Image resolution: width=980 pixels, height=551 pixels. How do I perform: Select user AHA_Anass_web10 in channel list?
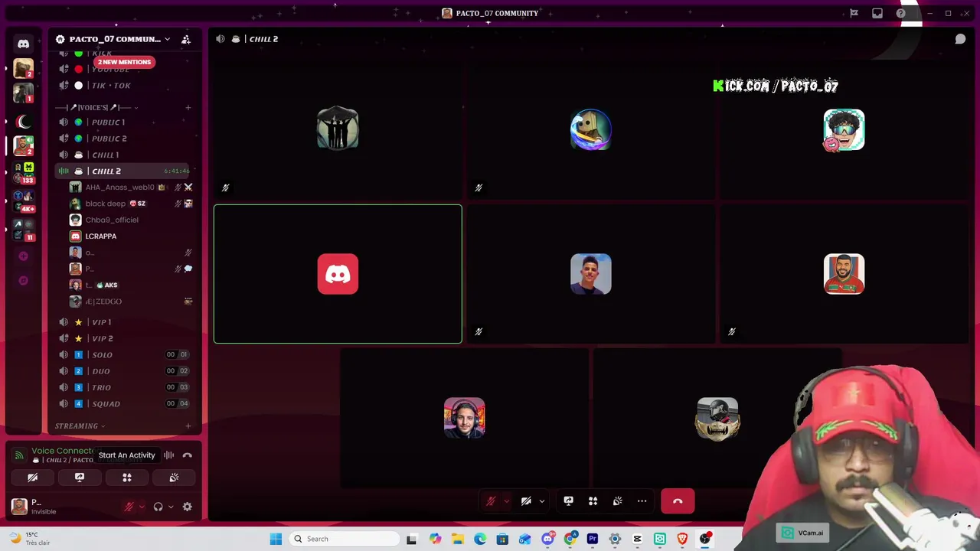click(x=130, y=187)
